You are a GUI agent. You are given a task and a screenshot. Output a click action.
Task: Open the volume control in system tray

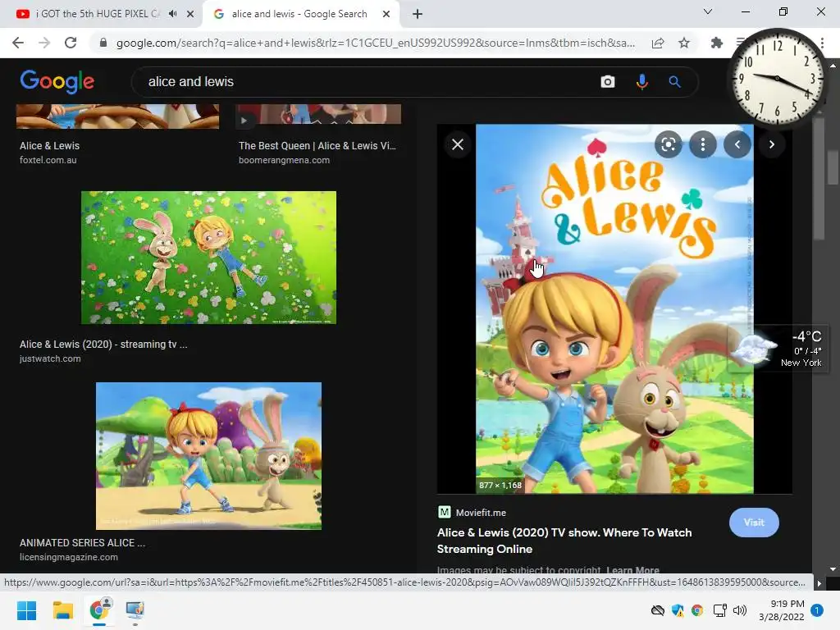click(x=740, y=610)
